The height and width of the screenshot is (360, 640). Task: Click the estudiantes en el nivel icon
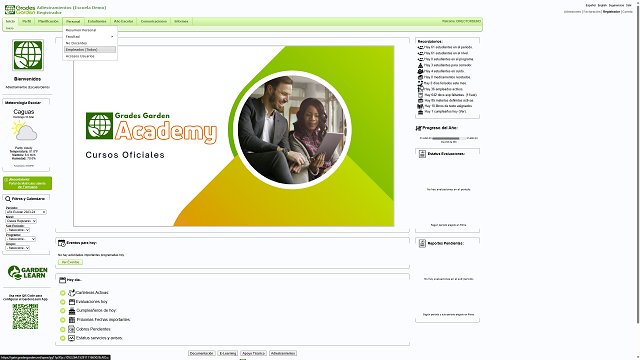click(420, 53)
